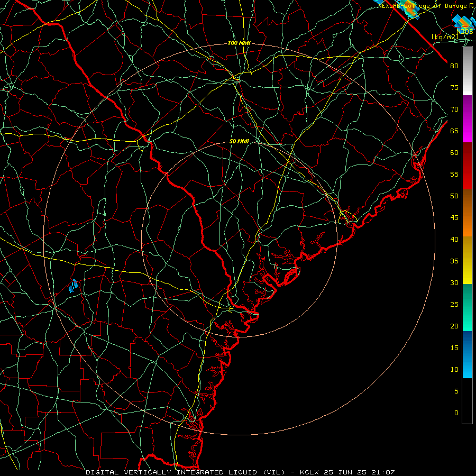The width and height of the screenshot is (476, 476).
Task: Pick the purple-magenta segment of the color scale
Action: click(x=467, y=118)
